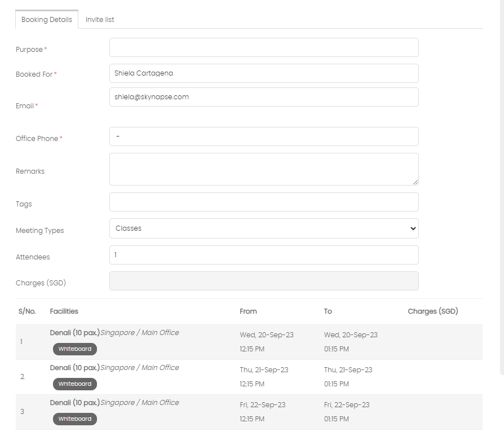Click the Whiteboard badge in row 2
The width and height of the screenshot is (504, 436).
(75, 384)
